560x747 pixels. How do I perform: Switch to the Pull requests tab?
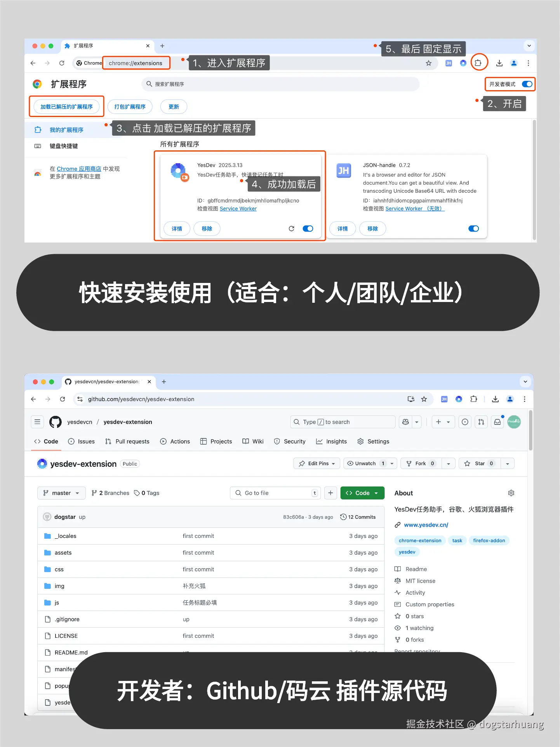tap(127, 442)
